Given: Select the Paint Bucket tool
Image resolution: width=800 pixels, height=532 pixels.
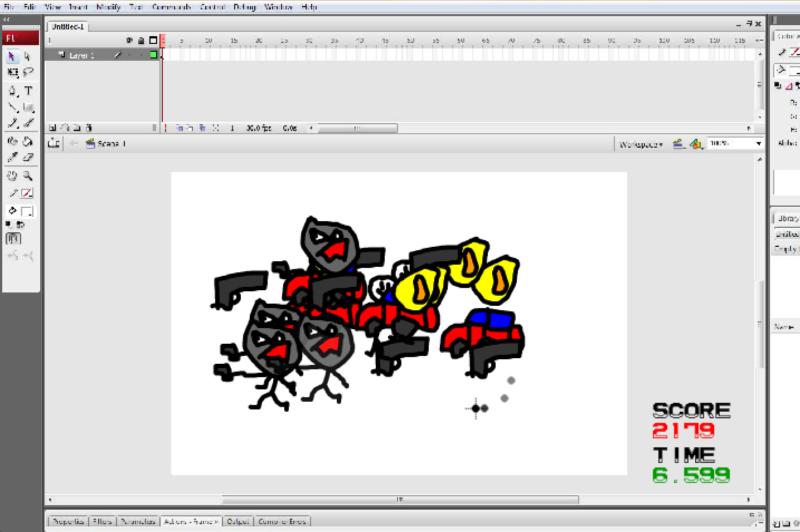Looking at the screenshot, I should pos(28,141).
